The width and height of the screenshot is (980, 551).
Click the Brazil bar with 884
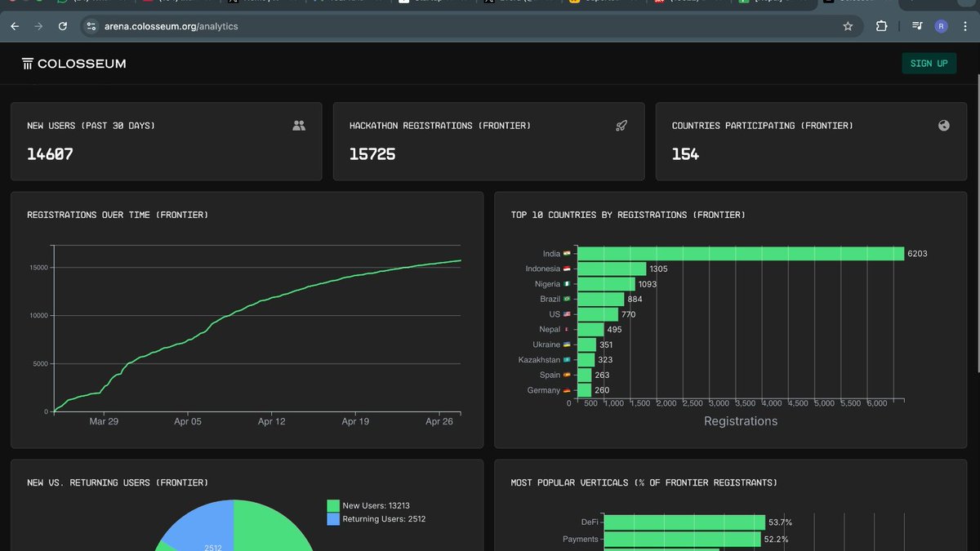tap(600, 299)
